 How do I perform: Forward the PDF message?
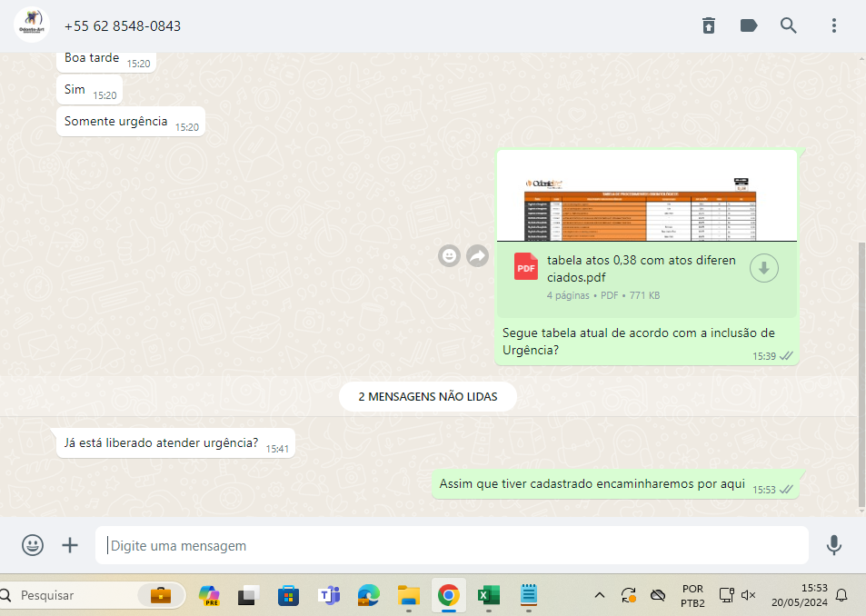(x=477, y=256)
